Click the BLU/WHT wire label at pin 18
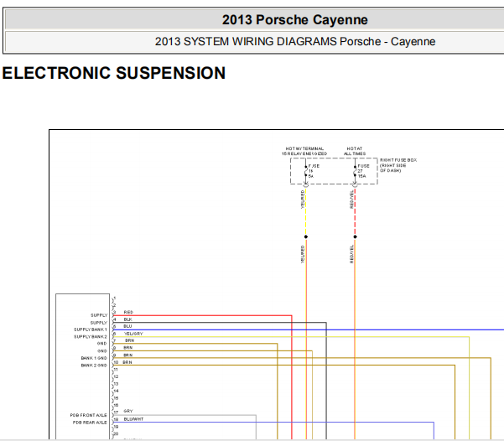Image resolution: width=504 pixels, height=441 pixels. coord(133,419)
